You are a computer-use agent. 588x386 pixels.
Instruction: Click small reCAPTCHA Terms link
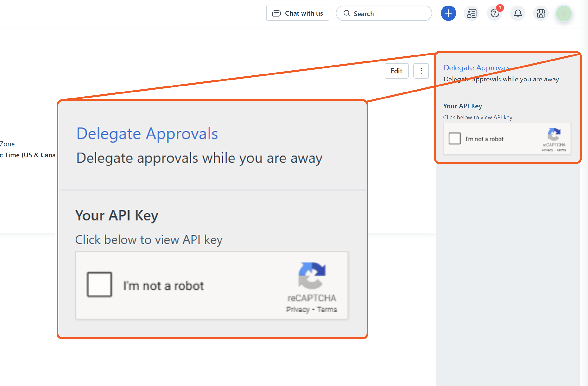pos(561,150)
